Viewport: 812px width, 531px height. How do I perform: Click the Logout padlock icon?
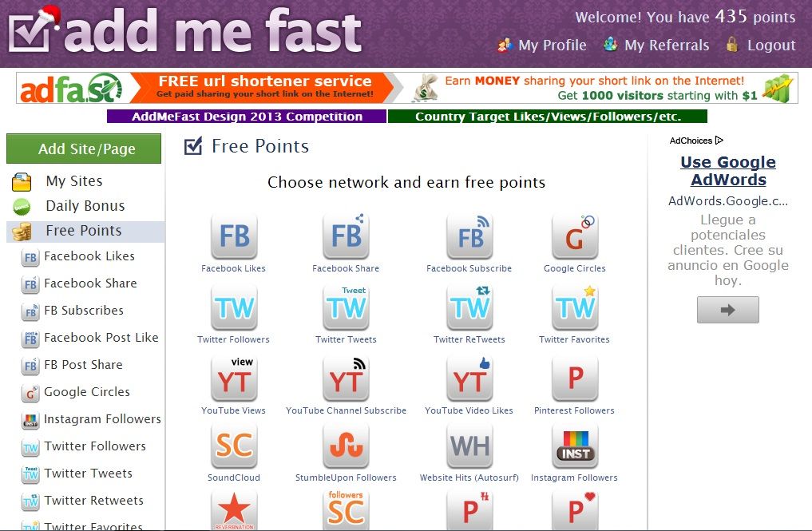tap(731, 45)
